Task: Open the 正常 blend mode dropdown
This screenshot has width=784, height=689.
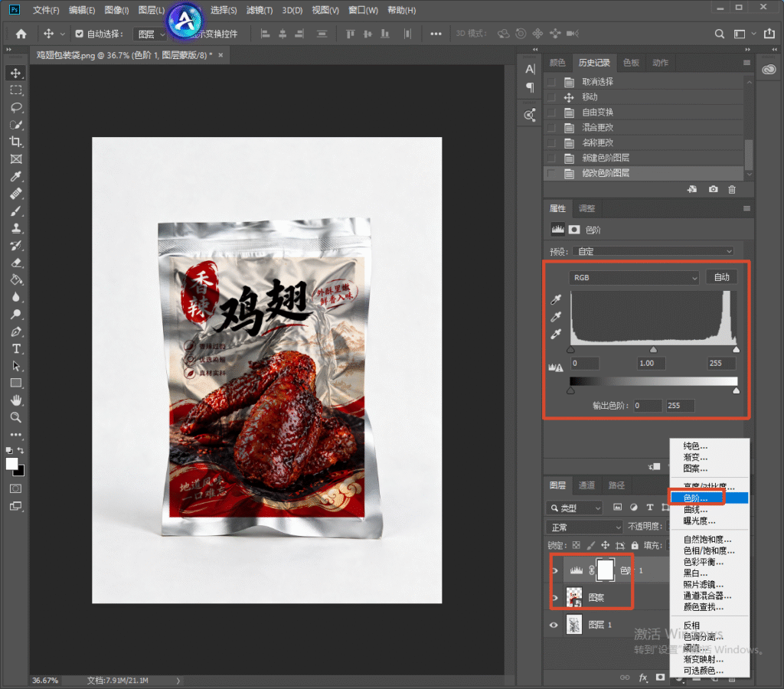Action: (x=584, y=527)
